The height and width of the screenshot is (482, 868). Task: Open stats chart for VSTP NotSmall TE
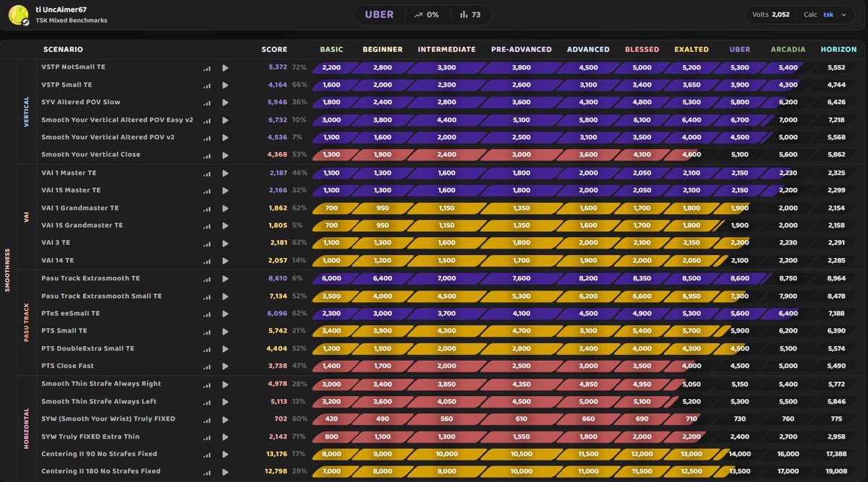coord(207,68)
